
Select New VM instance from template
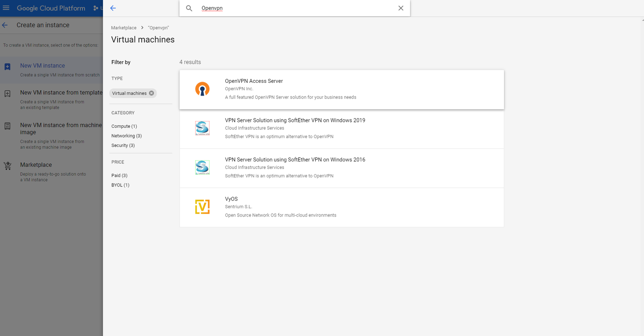coord(61,93)
